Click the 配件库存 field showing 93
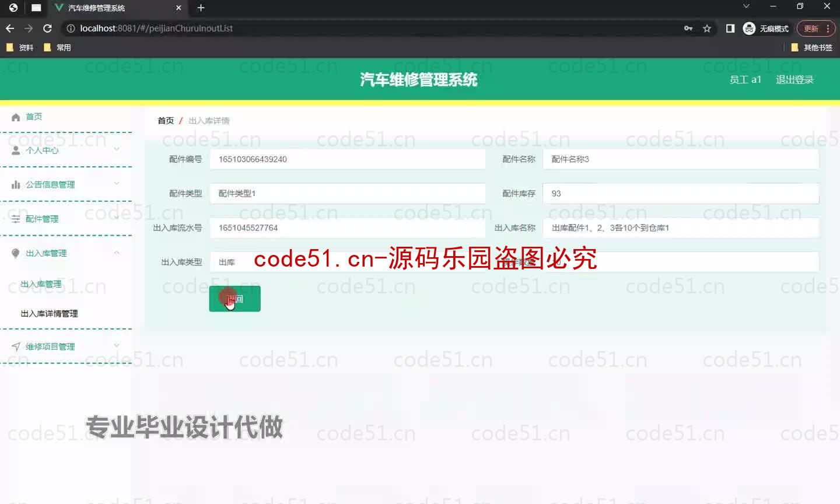 (x=681, y=194)
